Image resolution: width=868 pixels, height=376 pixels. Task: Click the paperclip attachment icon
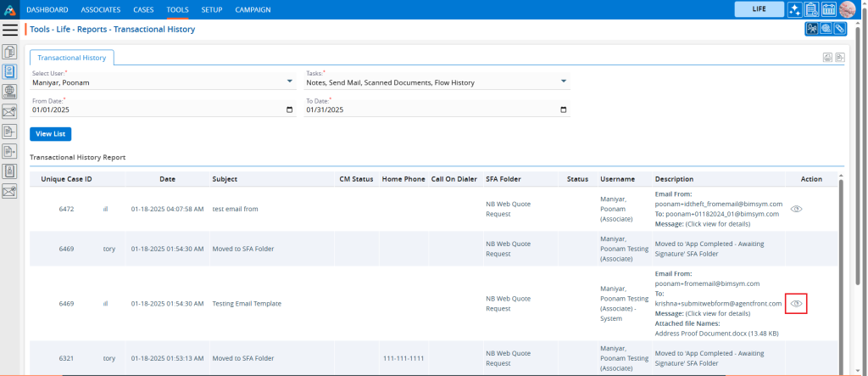(x=839, y=29)
